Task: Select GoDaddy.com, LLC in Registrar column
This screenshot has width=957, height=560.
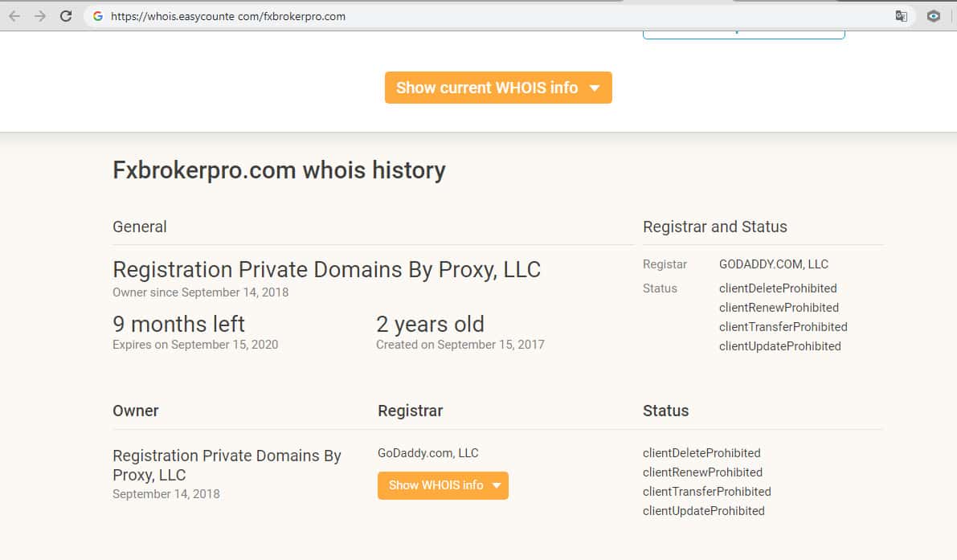Action: [x=427, y=453]
